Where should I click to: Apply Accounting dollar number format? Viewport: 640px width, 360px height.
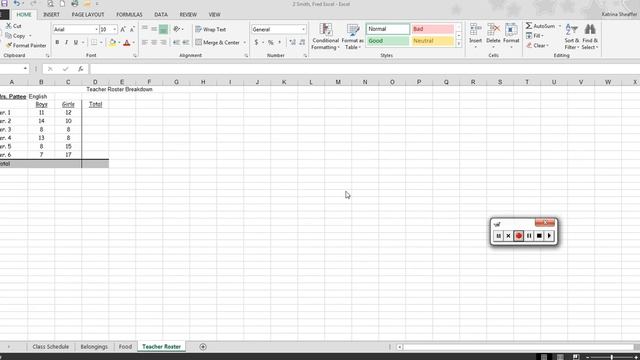pos(256,42)
